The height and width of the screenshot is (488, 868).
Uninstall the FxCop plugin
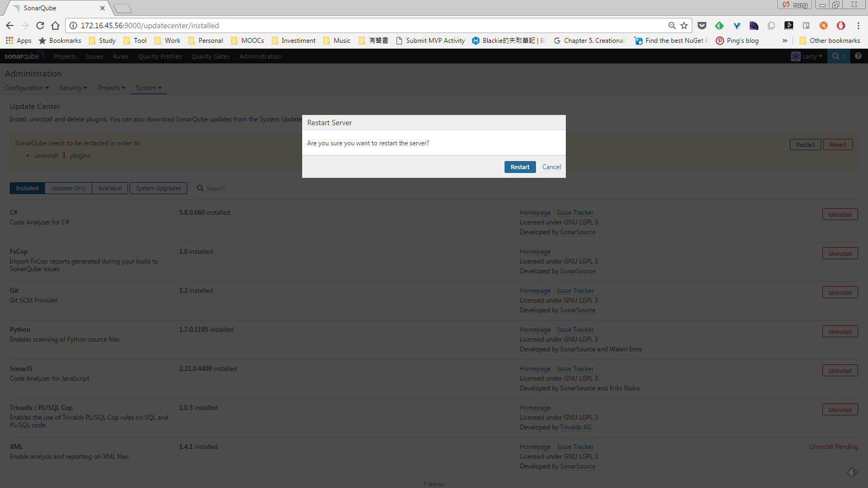840,254
